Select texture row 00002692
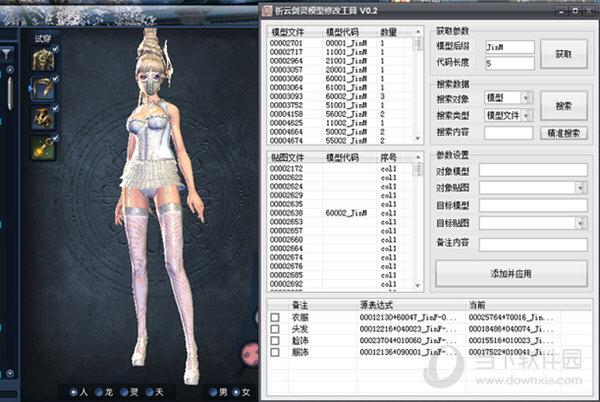The image size is (600, 402). 341,284
